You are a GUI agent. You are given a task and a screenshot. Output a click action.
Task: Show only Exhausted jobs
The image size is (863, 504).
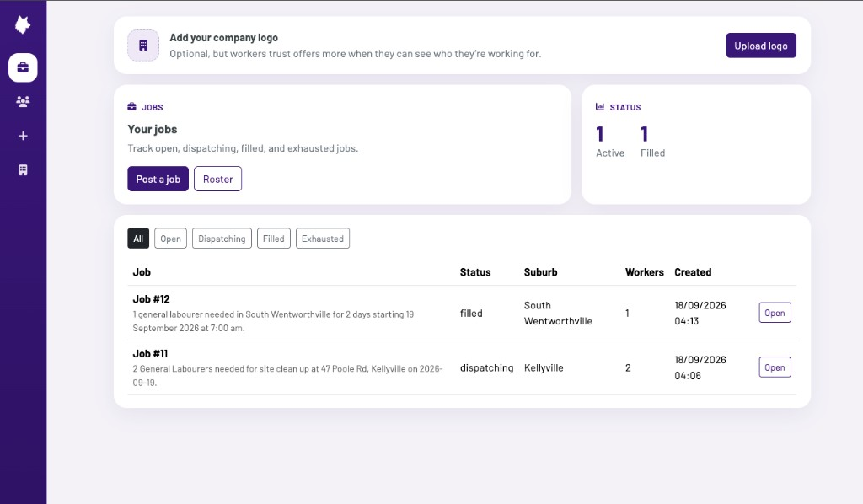coord(323,239)
